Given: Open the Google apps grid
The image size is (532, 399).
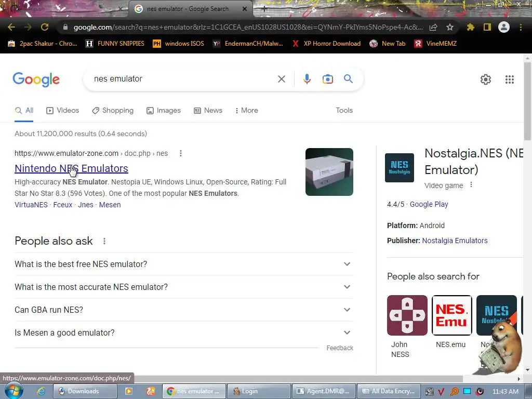Looking at the screenshot, I should (510, 79).
